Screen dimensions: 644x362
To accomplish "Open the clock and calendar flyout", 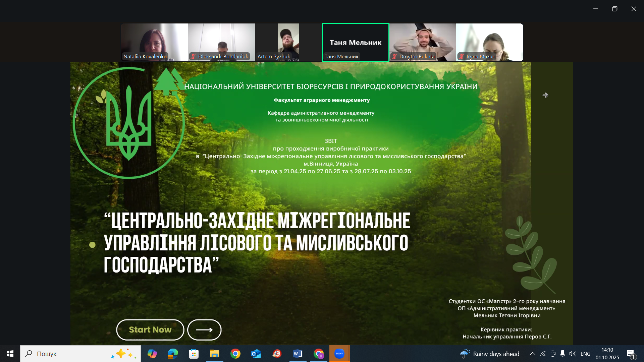I will click(x=607, y=354).
